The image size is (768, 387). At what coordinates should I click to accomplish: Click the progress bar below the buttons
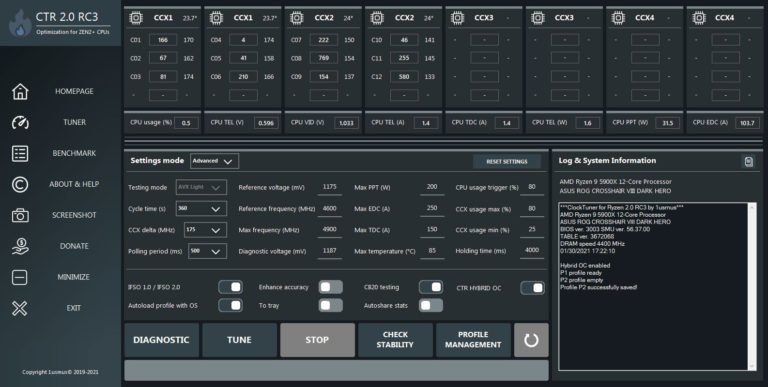pos(336,370)
